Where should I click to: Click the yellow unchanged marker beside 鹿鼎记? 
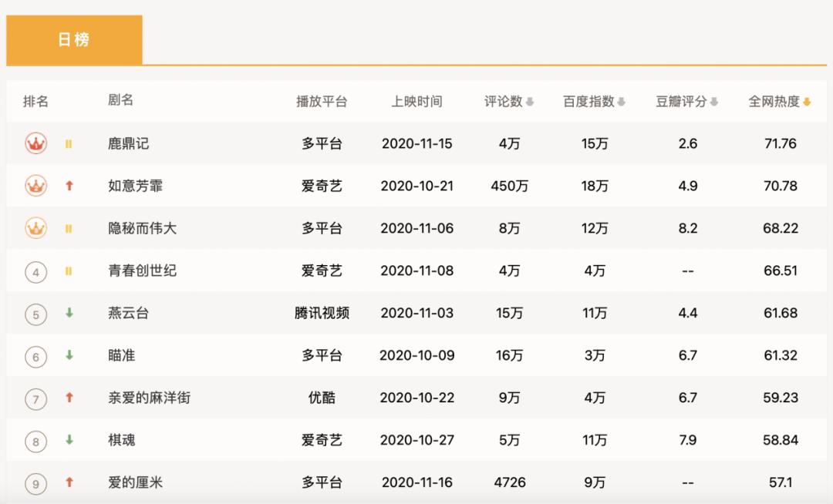click(69, 143)
